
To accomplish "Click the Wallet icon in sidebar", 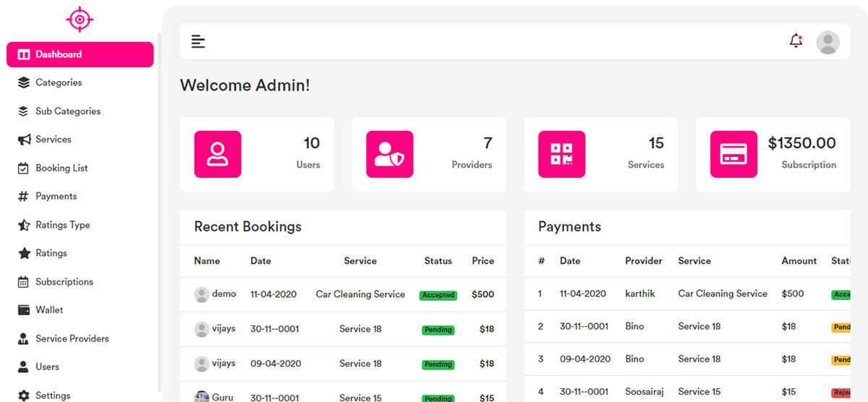I will point(24,310).
